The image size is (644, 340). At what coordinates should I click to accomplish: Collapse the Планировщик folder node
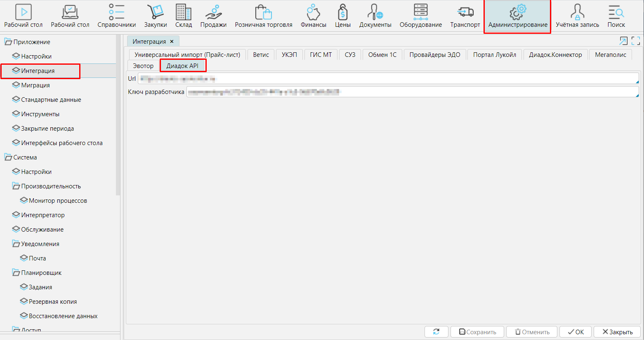pos(16,273)
